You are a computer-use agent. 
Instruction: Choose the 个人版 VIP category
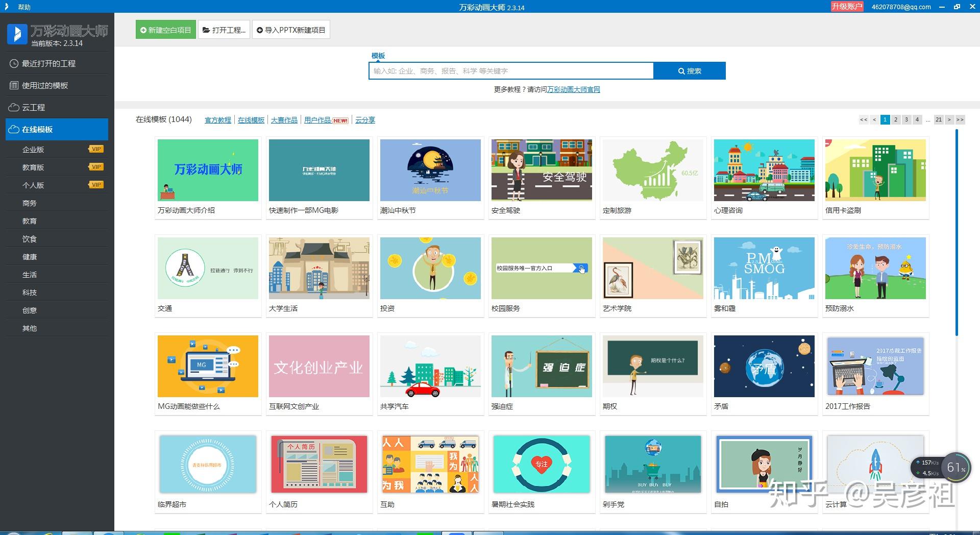pyautogui.click(x=57, y=185)
